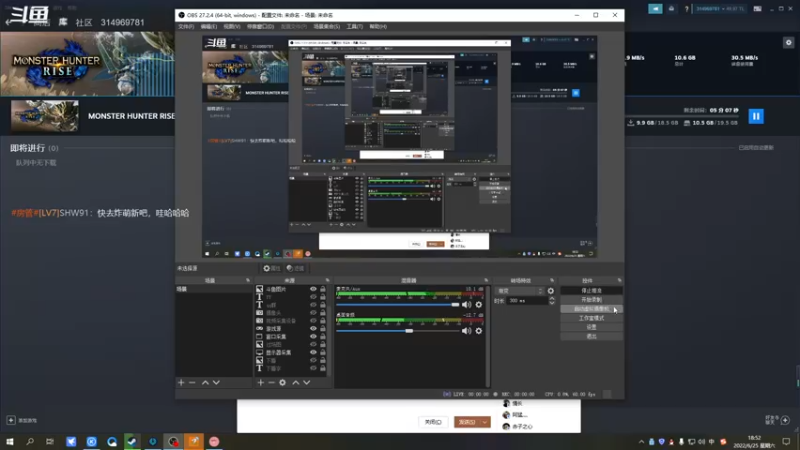
Task: Click 停止推流 stop streaming button
Action: click(591, 290)
